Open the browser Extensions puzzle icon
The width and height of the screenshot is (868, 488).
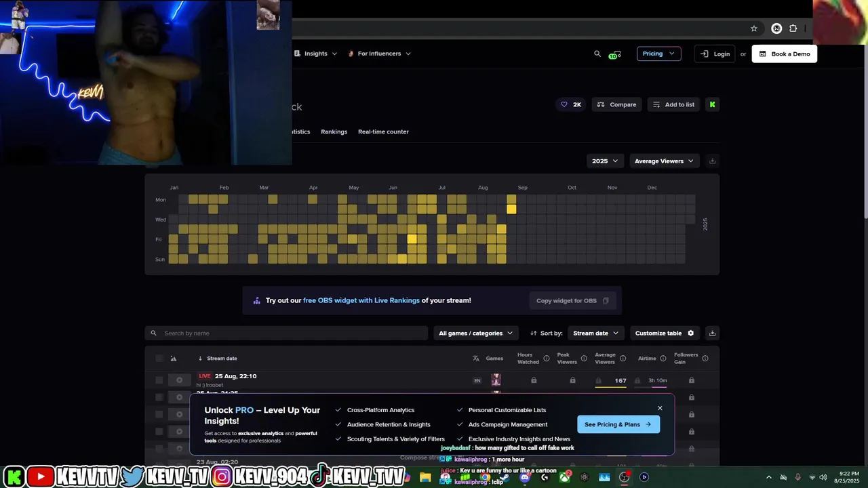793,28
